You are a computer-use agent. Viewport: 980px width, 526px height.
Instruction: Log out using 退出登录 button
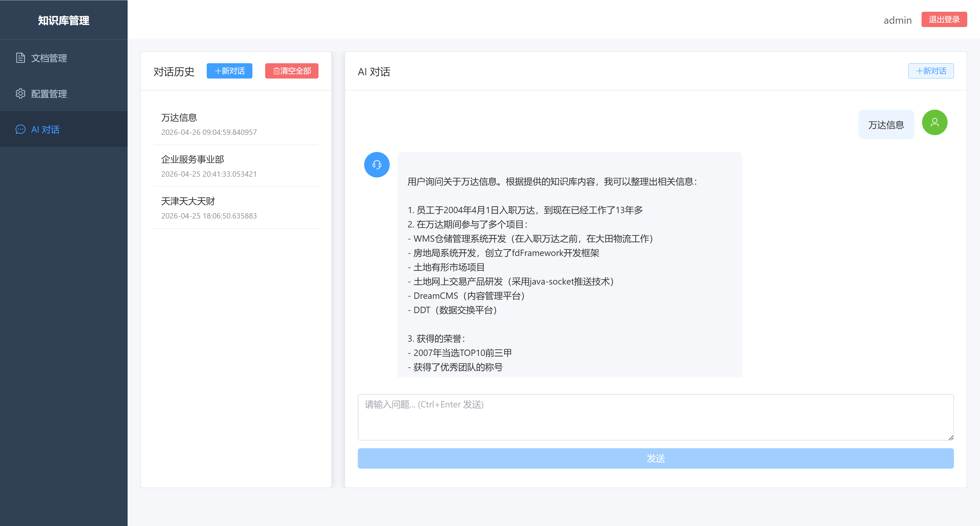coord(944,19)
